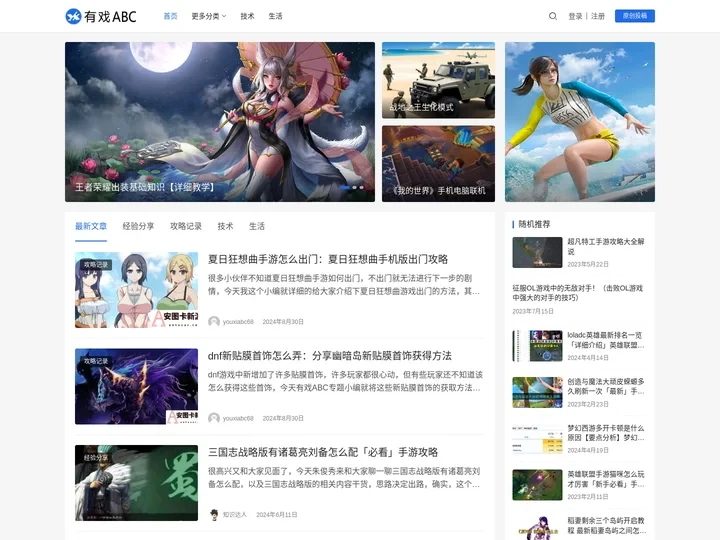Go to 首页 in navigation
Screen dimensions: 720x540
tap(170, 16)
